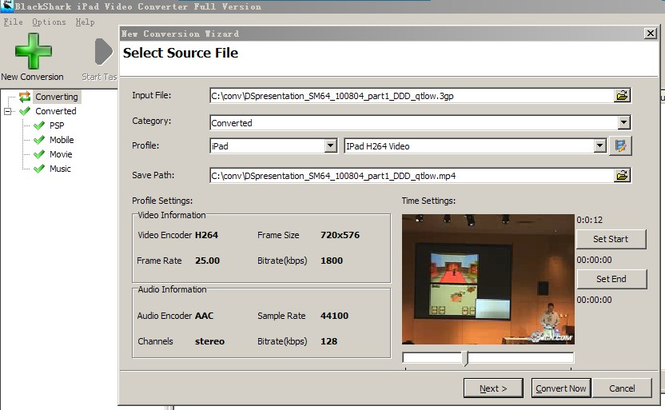
Task: Browse for save path folder icon
Action: [x=622, y=175]
